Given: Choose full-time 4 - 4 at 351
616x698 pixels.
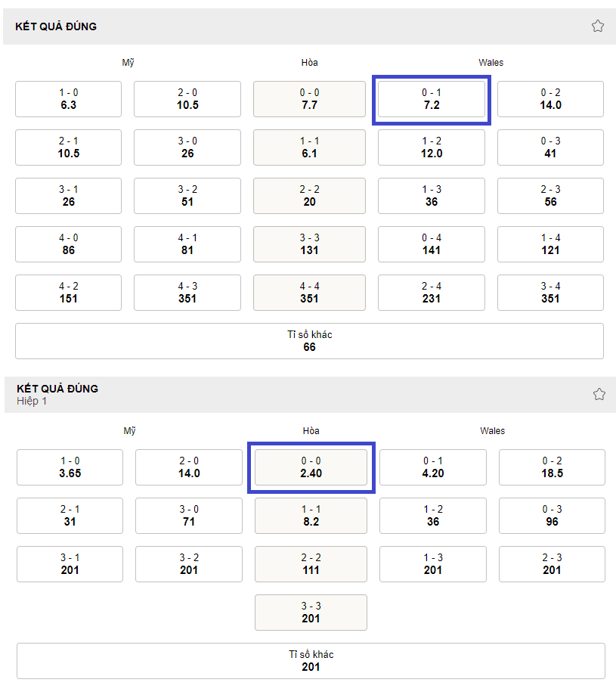Looking at the screenshot, I should [x=310, y=293].
